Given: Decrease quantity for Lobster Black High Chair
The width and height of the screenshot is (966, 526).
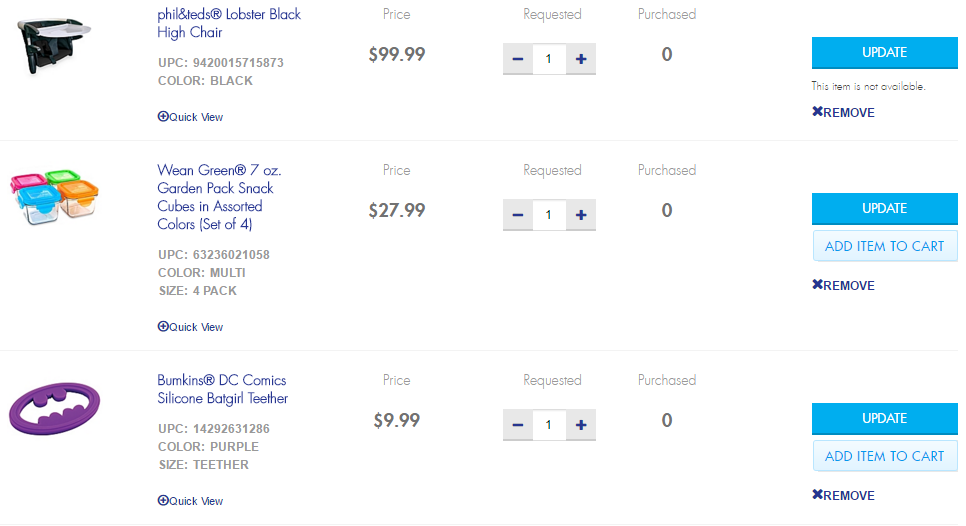Looking at the screenshot, I should (518, 59).
